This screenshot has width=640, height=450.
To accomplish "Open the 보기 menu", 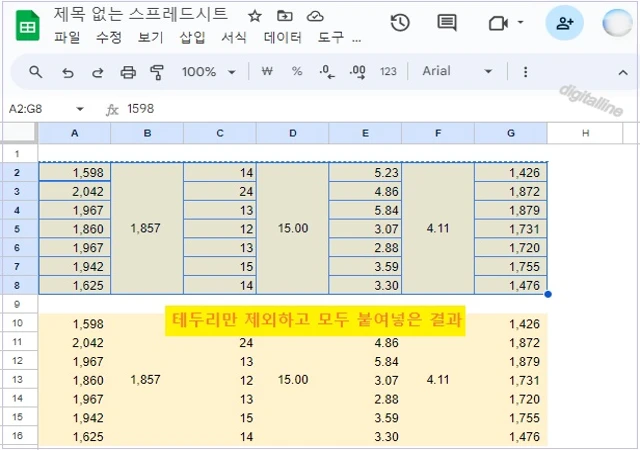I will [150, 38].
